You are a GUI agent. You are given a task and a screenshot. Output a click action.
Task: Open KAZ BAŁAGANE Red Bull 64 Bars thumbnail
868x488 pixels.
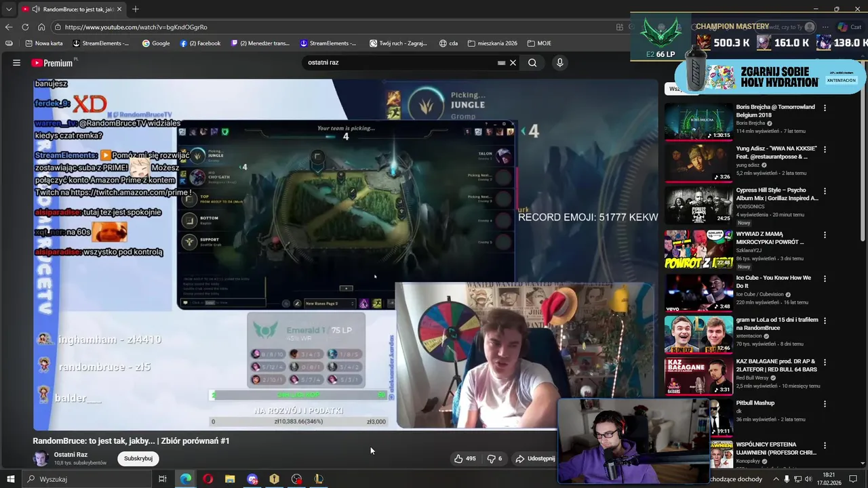click(698, 376)
